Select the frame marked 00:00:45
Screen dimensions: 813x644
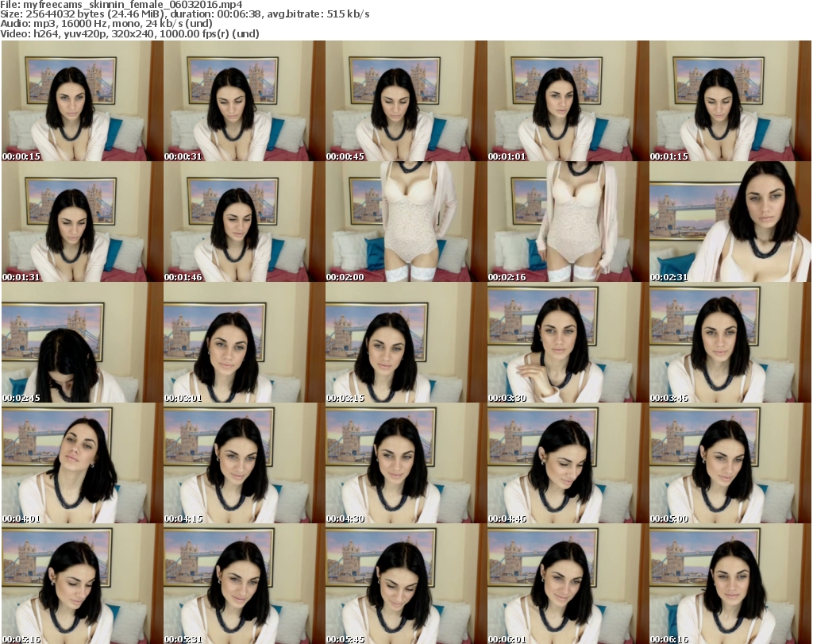406,101
